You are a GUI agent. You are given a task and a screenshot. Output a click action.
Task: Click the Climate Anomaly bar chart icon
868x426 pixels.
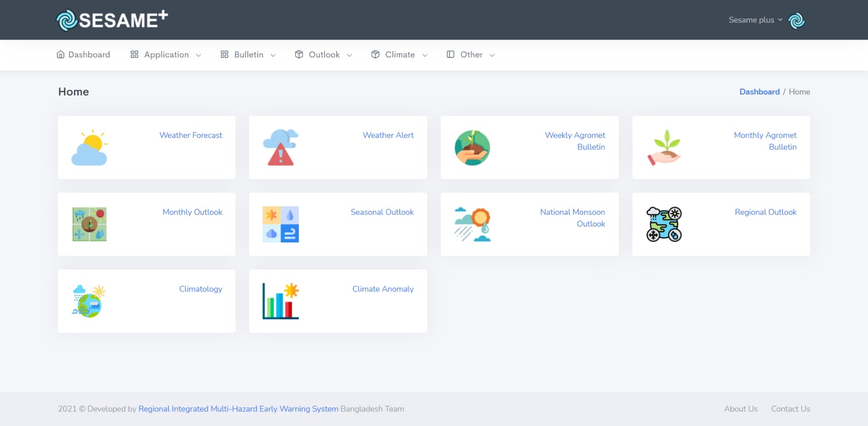tap(281, 301)
